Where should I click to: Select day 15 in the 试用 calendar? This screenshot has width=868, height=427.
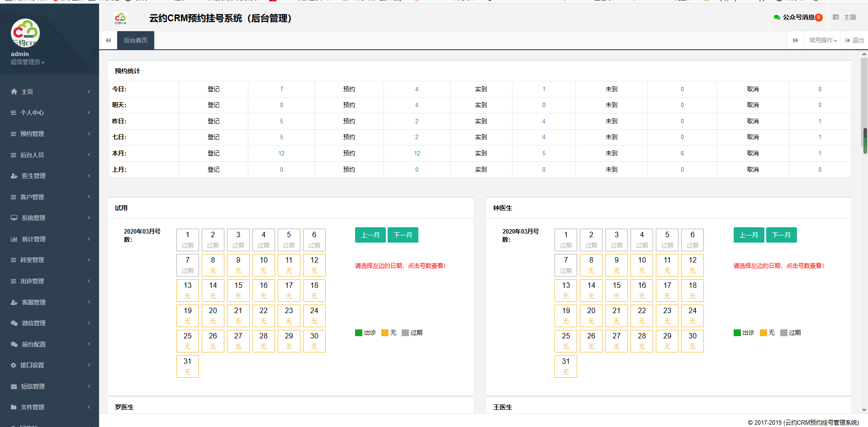pyautogui.click(x=238, y=290)
